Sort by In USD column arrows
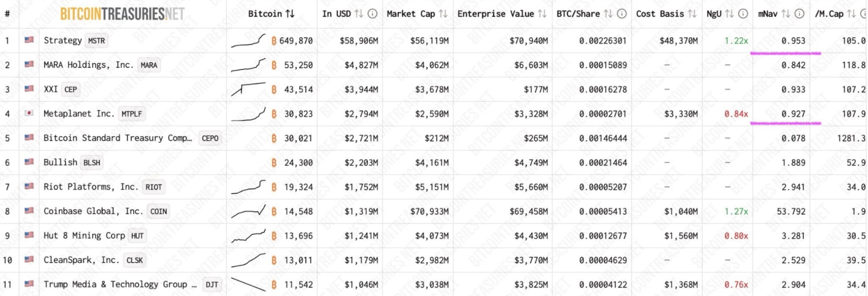 click(359, 14)
